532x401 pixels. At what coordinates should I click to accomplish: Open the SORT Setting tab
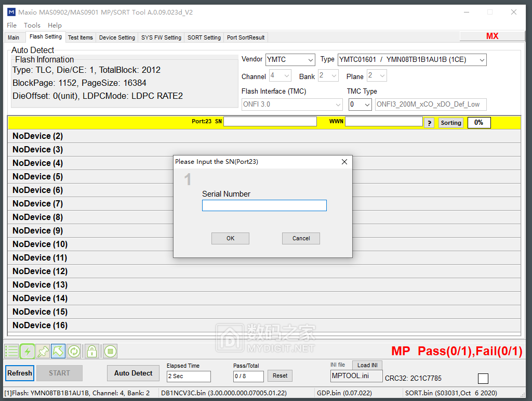tap(204, 37)
